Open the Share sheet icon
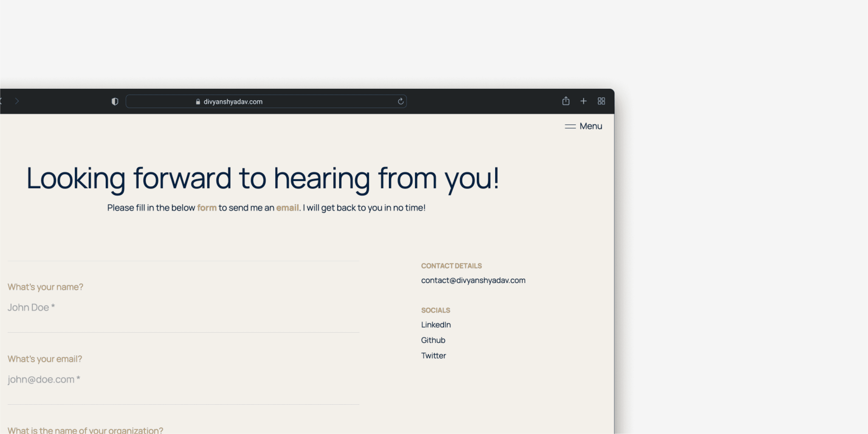Screen dimensions: 868x434 pos(566,101)
